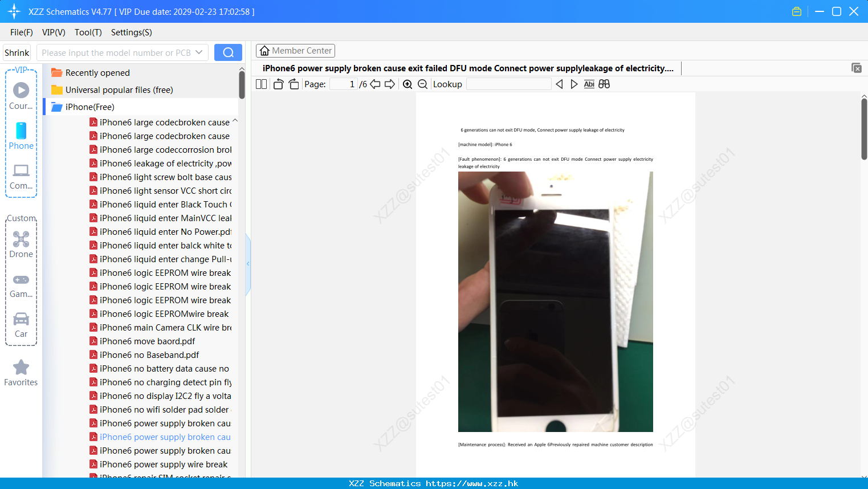Go to the next page arrow

390,84
